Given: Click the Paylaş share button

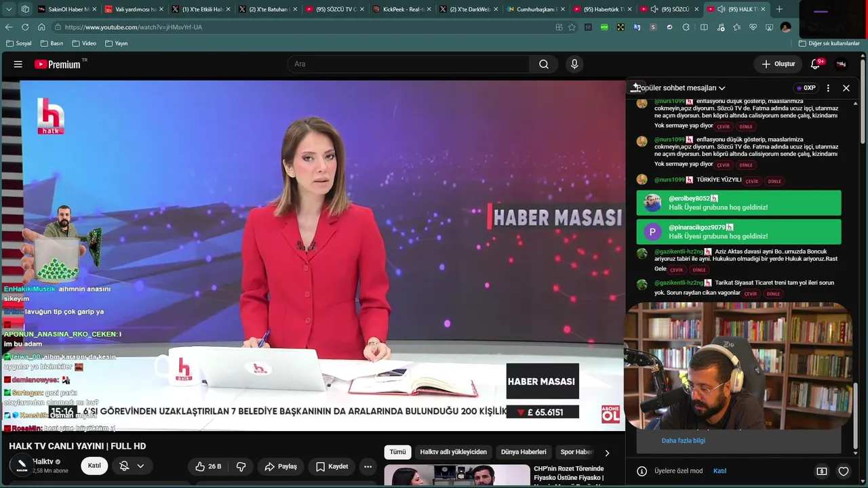Looking at the screenshot, I should pos(281,466).
